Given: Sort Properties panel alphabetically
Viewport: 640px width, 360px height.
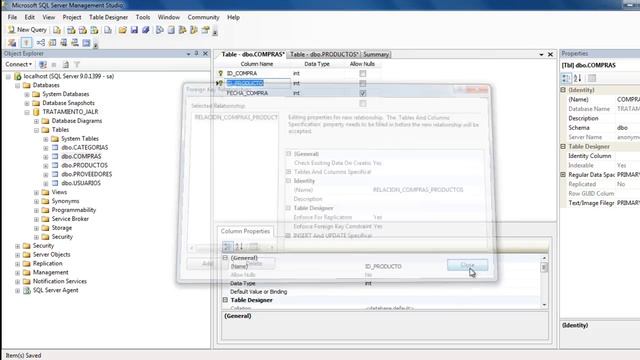Looking at the screenshot, I should tap(578, 78).
